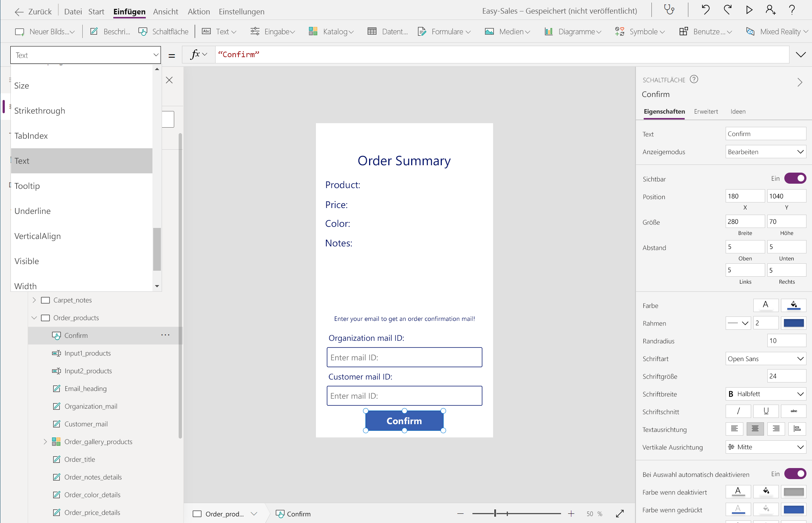
Task: Open the Anzeigemodus Bearbeiten dropdown
Action: (765, 152)
